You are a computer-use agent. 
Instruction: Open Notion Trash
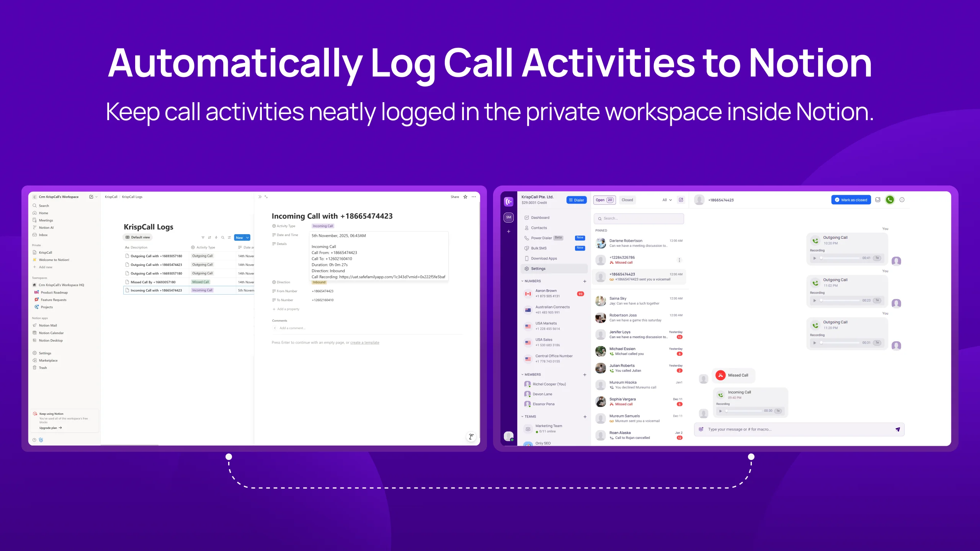click(39, 368)
